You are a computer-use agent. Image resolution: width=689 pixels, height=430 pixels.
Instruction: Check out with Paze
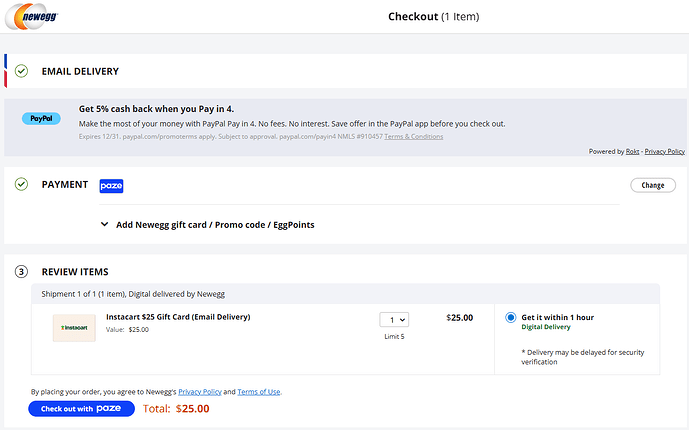point(81,408)
